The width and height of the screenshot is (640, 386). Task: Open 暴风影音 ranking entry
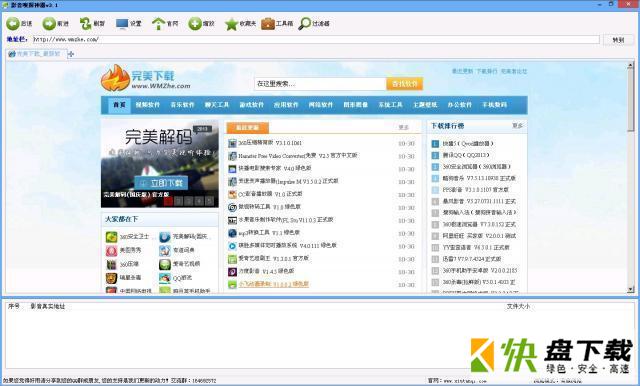coord(479,201)
